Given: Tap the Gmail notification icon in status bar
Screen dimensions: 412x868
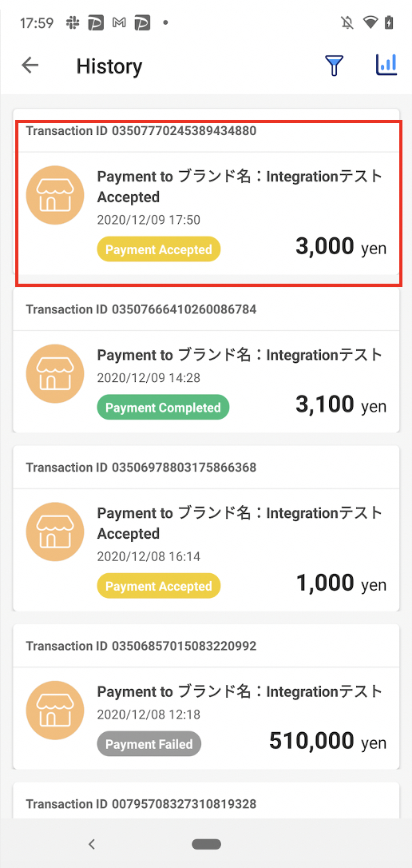Looking at the screenshot, I should pos(119,22).
